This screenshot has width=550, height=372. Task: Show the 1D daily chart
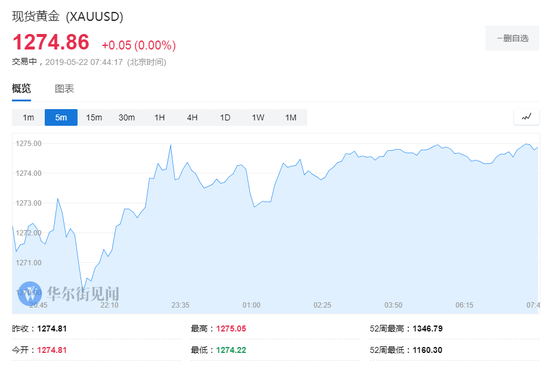tap(225, 117)
